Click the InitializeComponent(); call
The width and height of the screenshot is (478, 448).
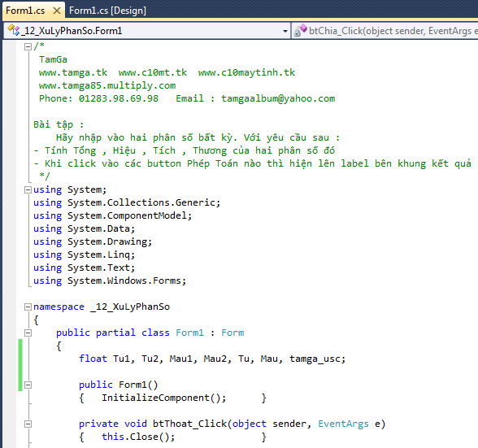163,398
